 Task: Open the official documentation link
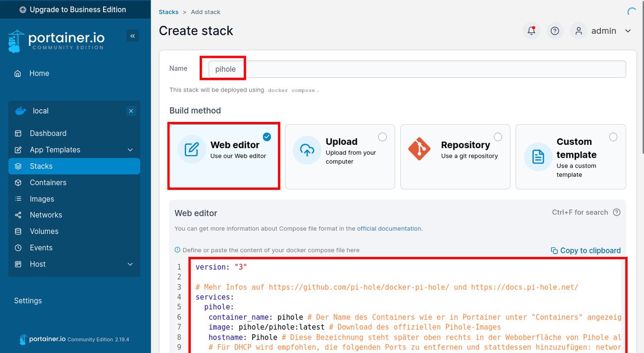(388, 229)
